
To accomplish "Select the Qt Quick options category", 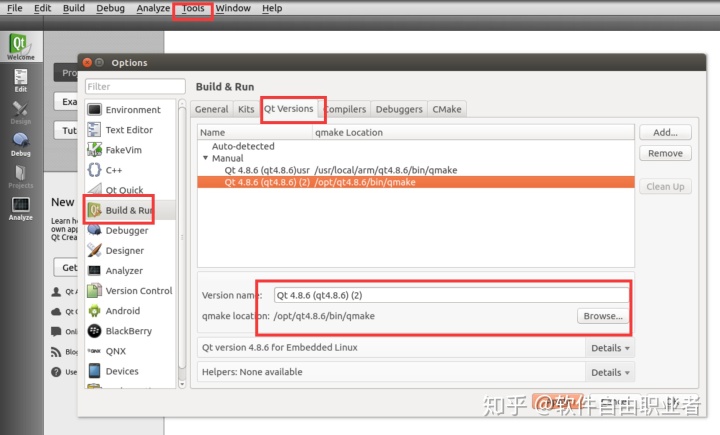I will point(130,190).
